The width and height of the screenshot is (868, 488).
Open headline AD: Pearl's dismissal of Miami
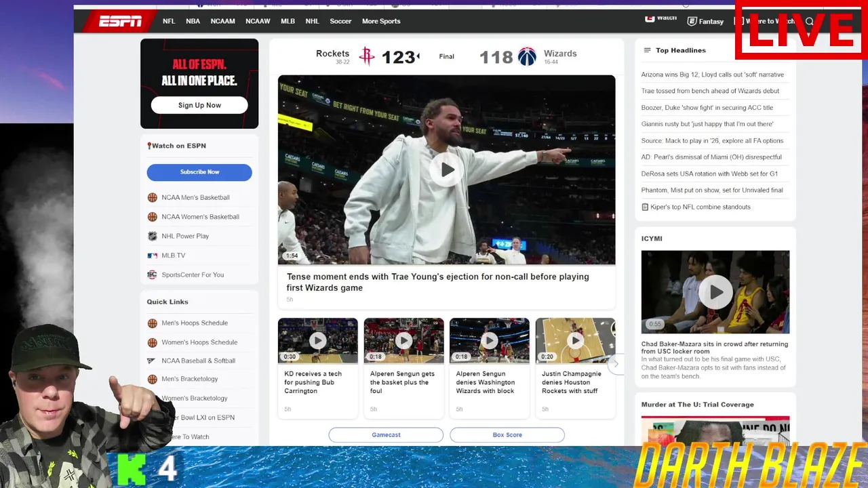[711, 157]
